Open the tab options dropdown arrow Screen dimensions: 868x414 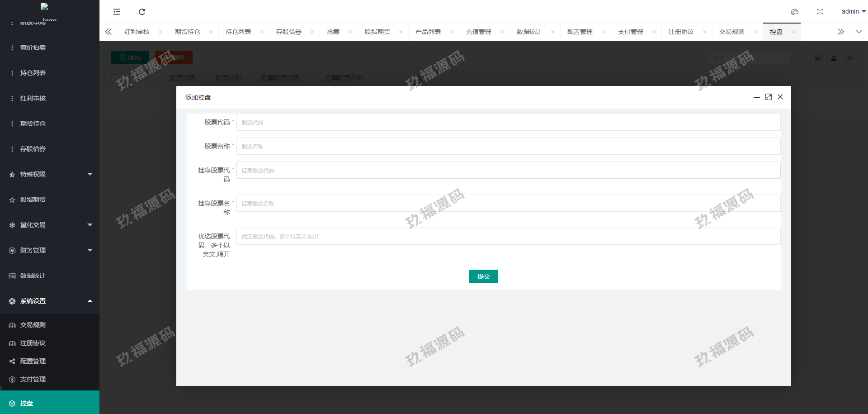point(859,32)
